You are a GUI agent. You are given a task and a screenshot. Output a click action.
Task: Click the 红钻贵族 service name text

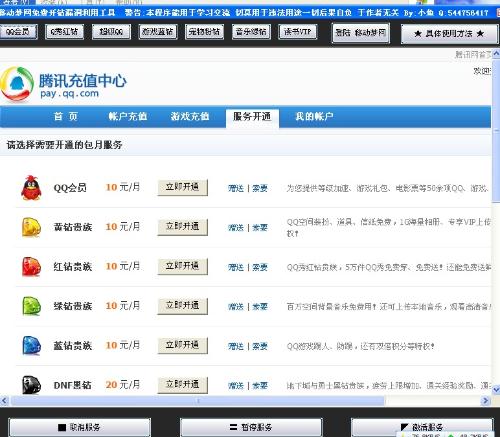[x=73, y=267]
